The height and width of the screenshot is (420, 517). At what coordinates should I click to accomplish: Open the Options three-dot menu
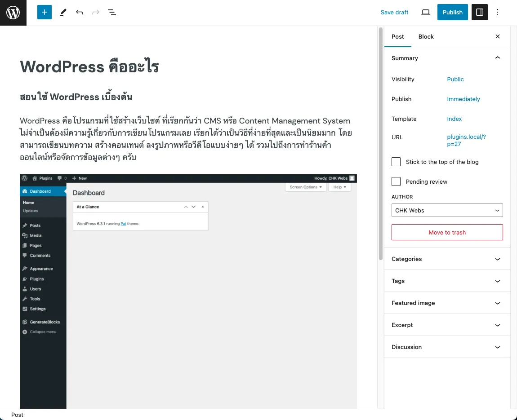pos(498,12)
